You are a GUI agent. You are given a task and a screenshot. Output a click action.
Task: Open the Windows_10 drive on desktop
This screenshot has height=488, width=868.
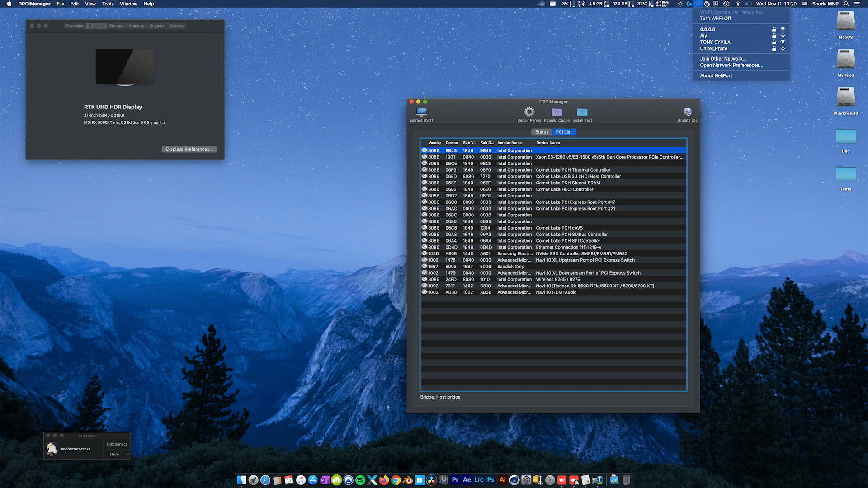[845, 97]
